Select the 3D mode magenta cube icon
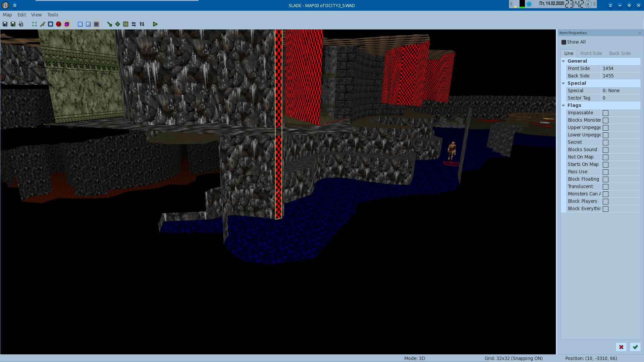 point(67,24)
